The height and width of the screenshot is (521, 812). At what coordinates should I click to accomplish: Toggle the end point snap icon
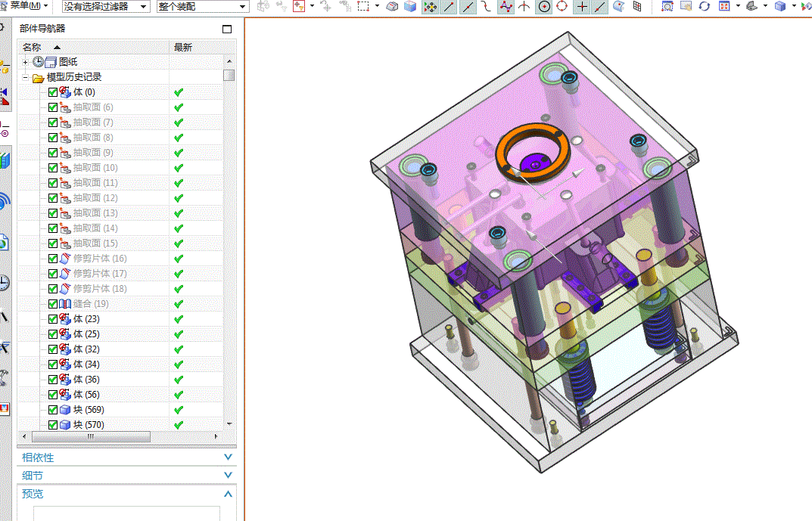(449, 7)
